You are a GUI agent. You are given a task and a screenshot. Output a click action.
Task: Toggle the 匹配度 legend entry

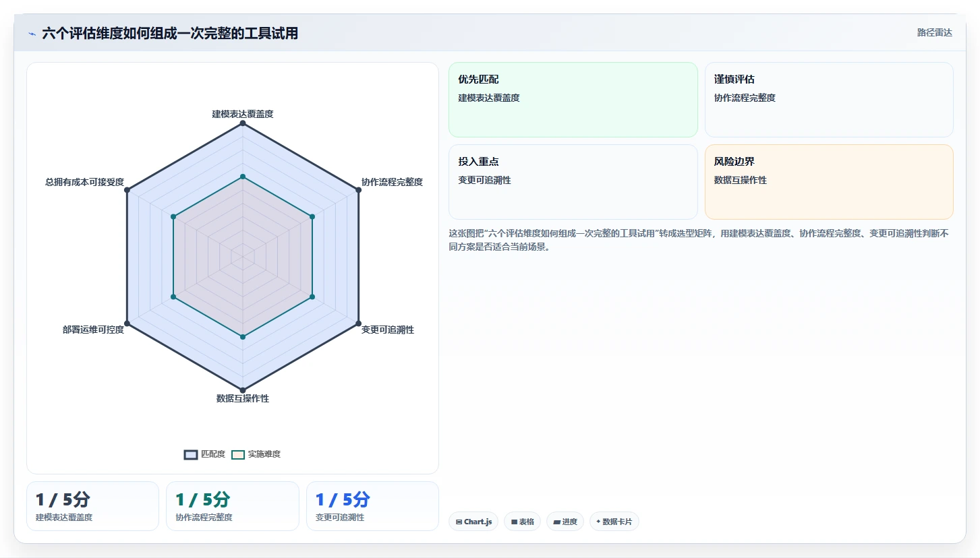click(205, 454)
